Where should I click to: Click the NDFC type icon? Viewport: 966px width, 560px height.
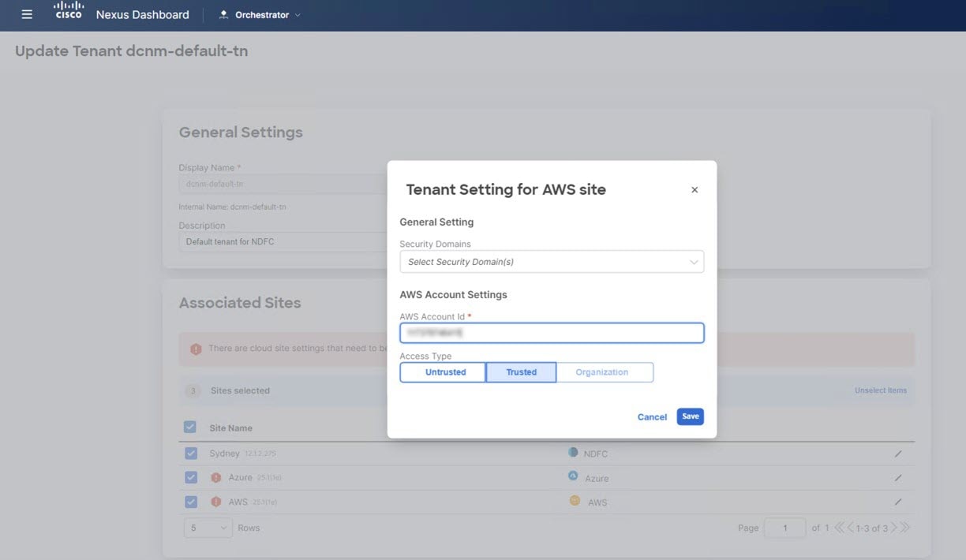573,453
